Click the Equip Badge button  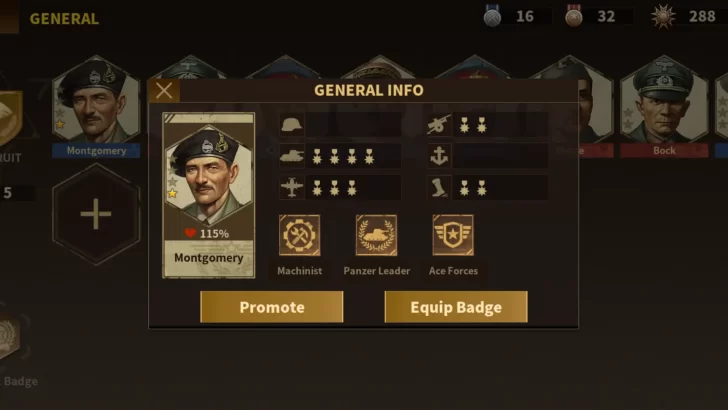click(x=456, y=307)
